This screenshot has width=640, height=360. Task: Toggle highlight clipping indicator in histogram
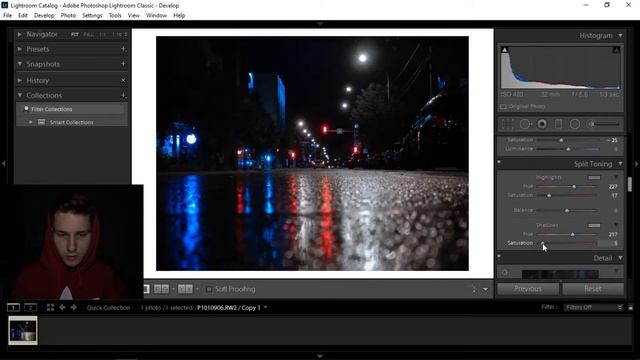(x=616, y=50)
